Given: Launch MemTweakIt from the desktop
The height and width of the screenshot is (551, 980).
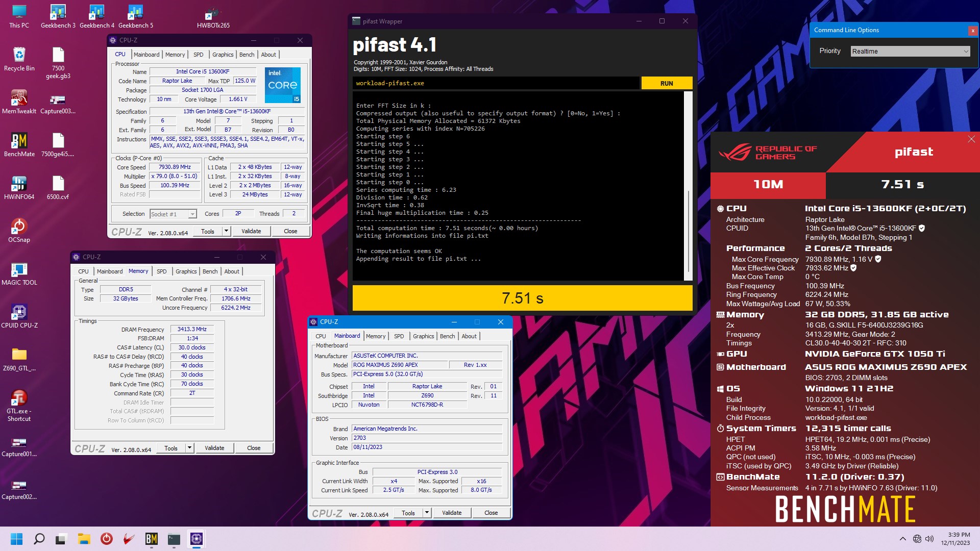Looking at the screenshot, I should click(19, 102).
